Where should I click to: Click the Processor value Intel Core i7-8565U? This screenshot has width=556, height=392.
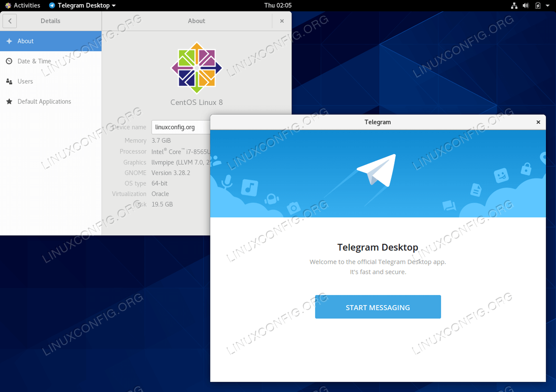click(181, 152)
